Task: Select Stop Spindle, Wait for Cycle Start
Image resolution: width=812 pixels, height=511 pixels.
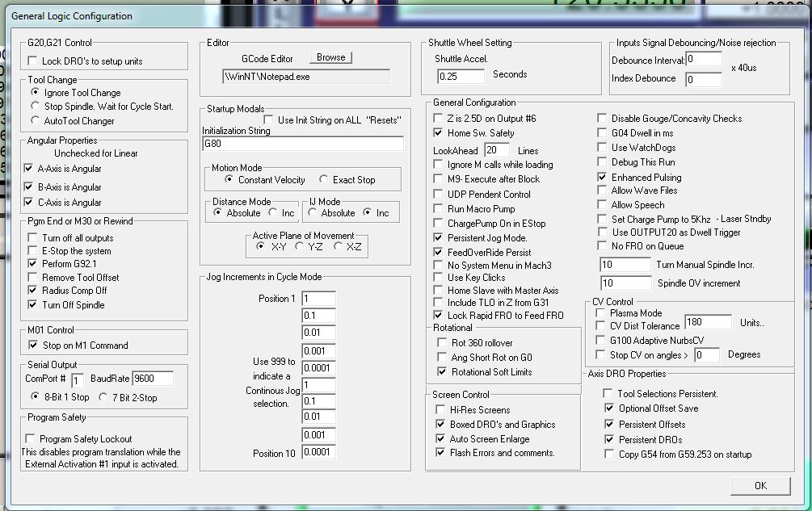Action: (35, 106)
